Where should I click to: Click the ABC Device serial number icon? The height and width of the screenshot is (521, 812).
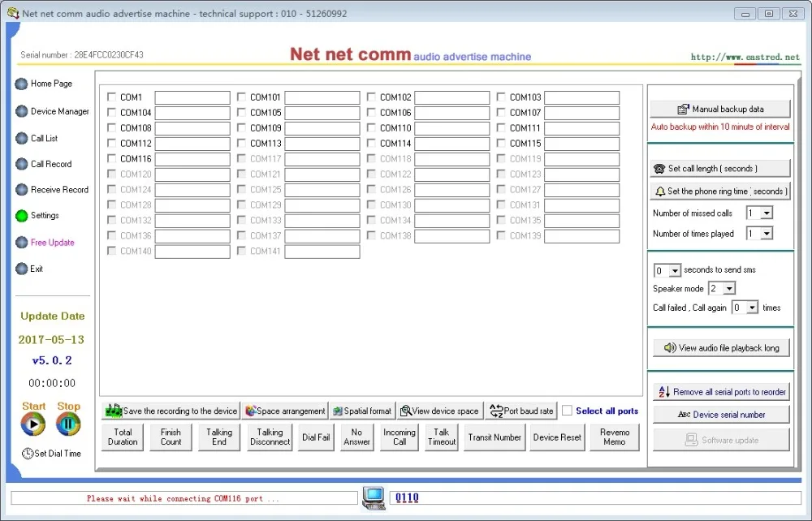[684, 415]
